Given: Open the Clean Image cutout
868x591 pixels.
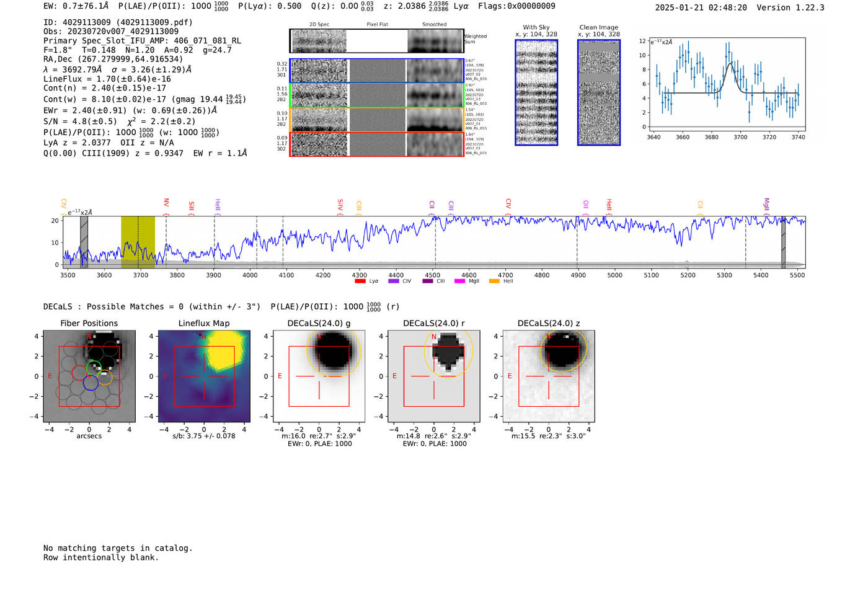Looking at the screenshot, I should pyautogui.click(x=599, y=92).
